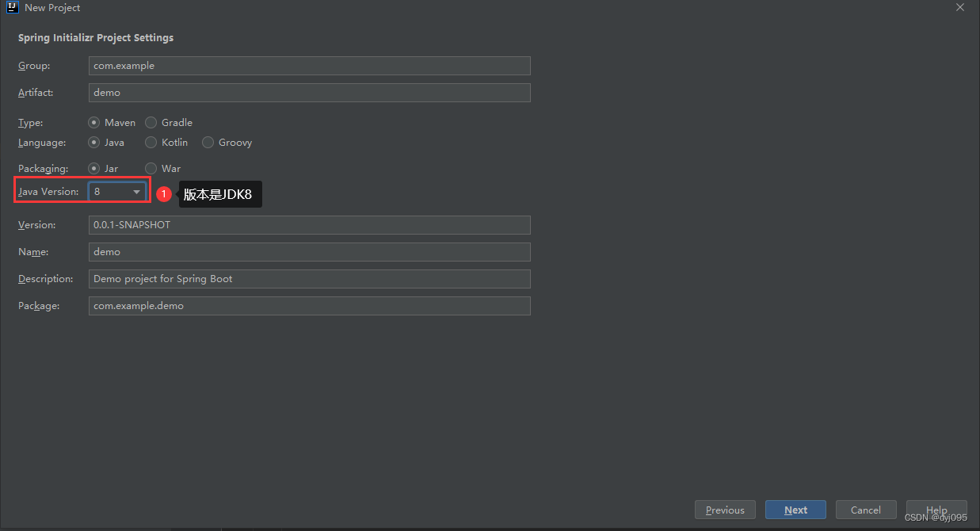The image size is (980, 531).
Task: Edit the Name field
Action: [309, 252]
